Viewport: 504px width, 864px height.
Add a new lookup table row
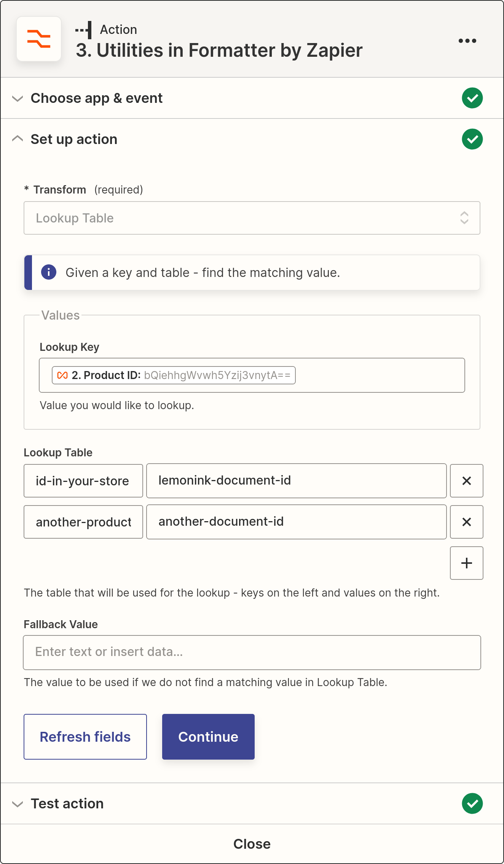(x=466, y=563)
